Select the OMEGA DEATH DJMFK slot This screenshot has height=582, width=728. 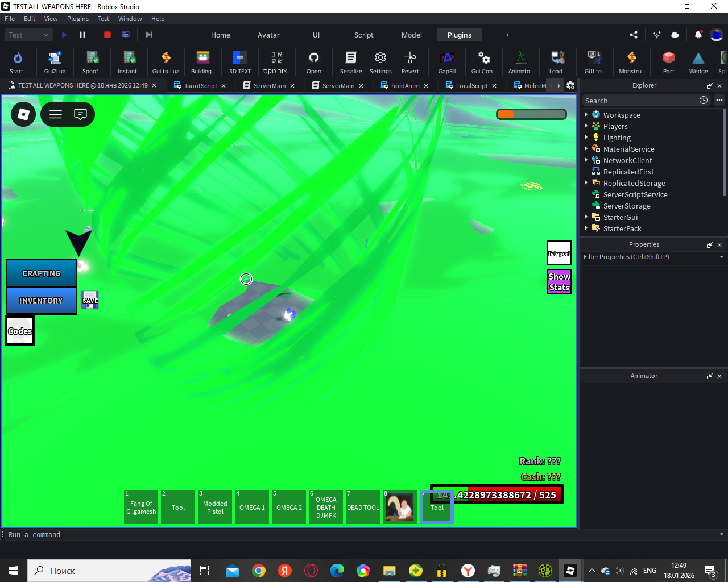click(x=326, y=507)
